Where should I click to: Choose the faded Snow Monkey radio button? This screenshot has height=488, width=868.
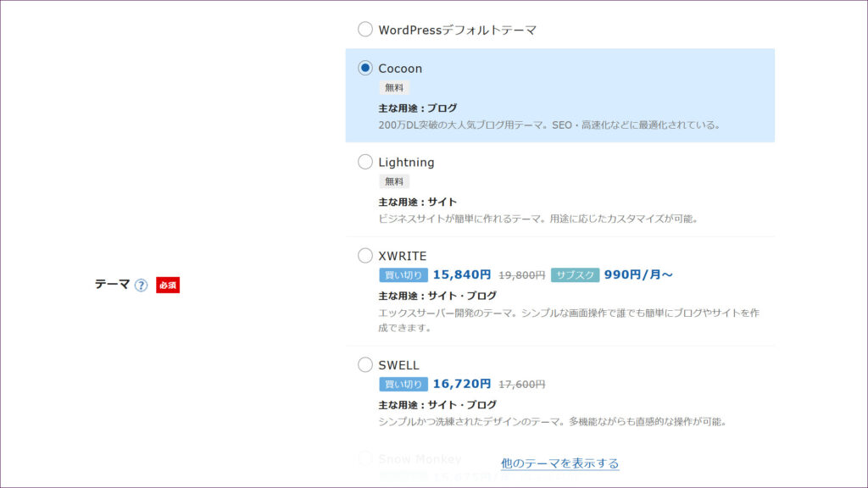[365, 458]
